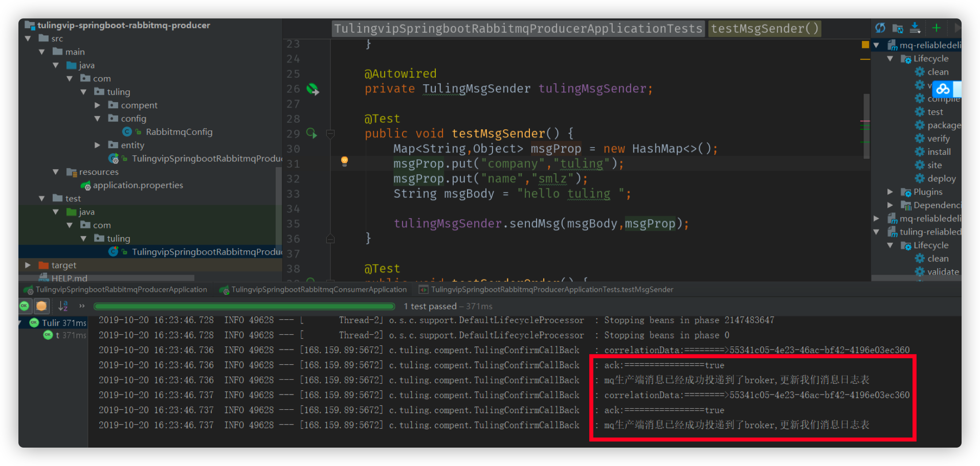The image size is (980, 466).
Task: Collapse the tuling-reliabled Maven project node
Action: click(876, 231)
